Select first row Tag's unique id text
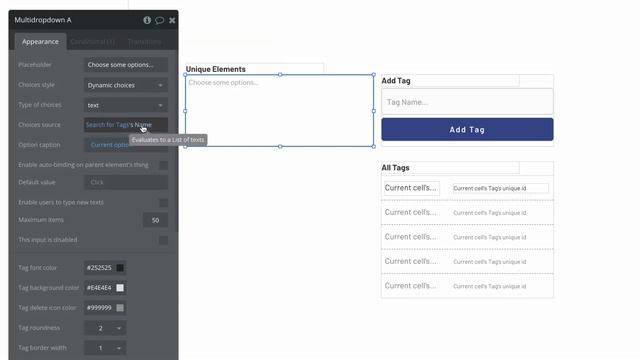Viewport: 640px width, 360px height. point(500,188)
